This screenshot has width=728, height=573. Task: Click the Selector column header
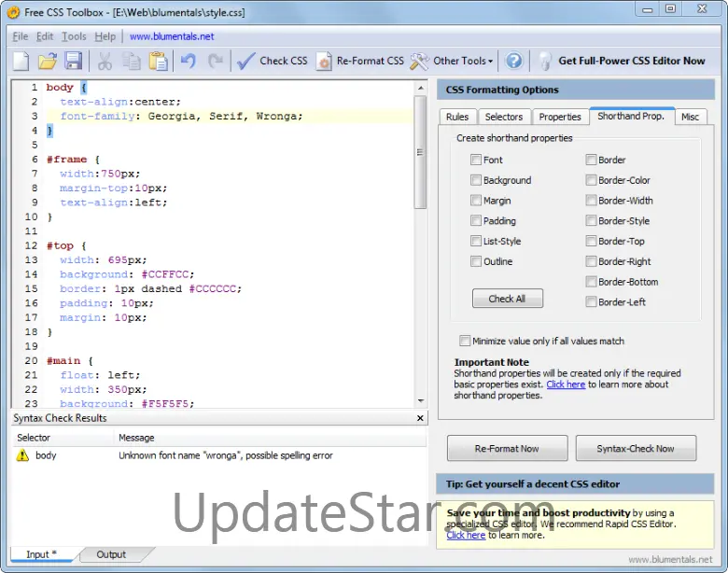pyautogui.click(x=63, y=438)
